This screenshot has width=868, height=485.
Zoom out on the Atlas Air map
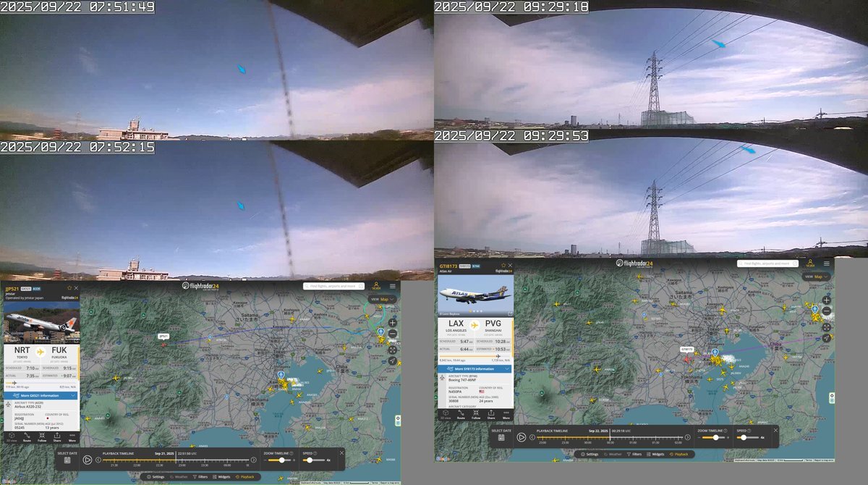click(x=827, y=311)
